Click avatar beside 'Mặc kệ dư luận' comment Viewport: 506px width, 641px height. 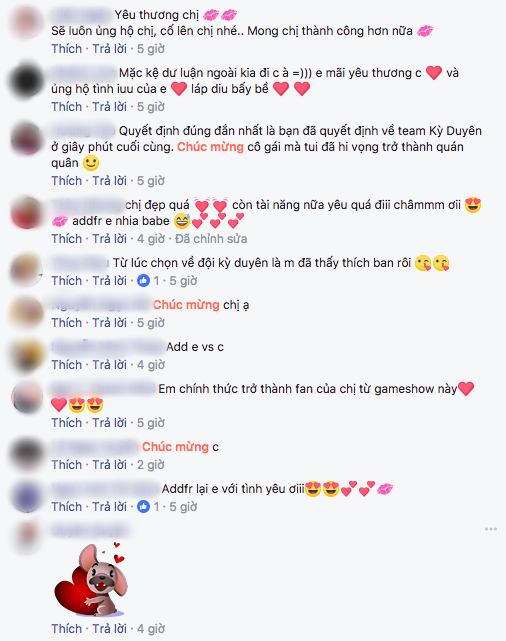27,81
